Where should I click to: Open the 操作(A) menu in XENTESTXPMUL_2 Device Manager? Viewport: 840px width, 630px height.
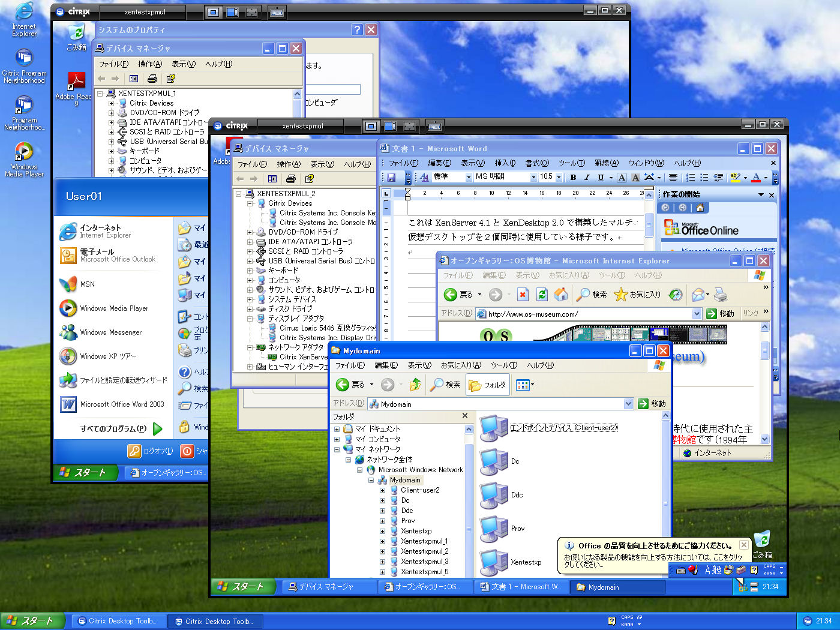coord(289,164)
